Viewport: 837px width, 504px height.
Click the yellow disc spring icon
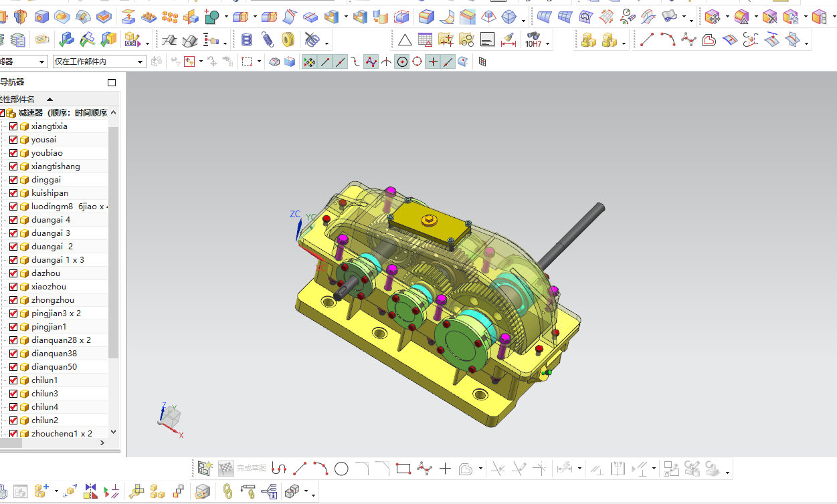(288, 40)
